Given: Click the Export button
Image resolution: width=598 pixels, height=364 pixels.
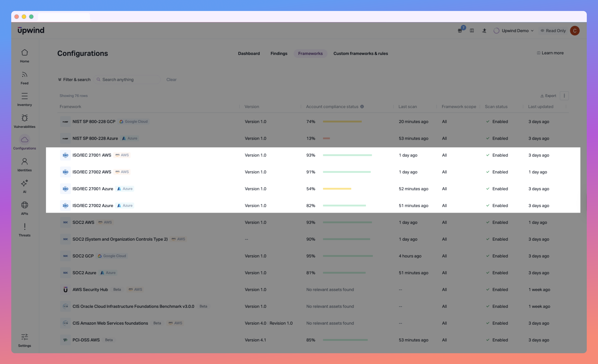Looking at the screenshot, I should [x=548, y=96].
